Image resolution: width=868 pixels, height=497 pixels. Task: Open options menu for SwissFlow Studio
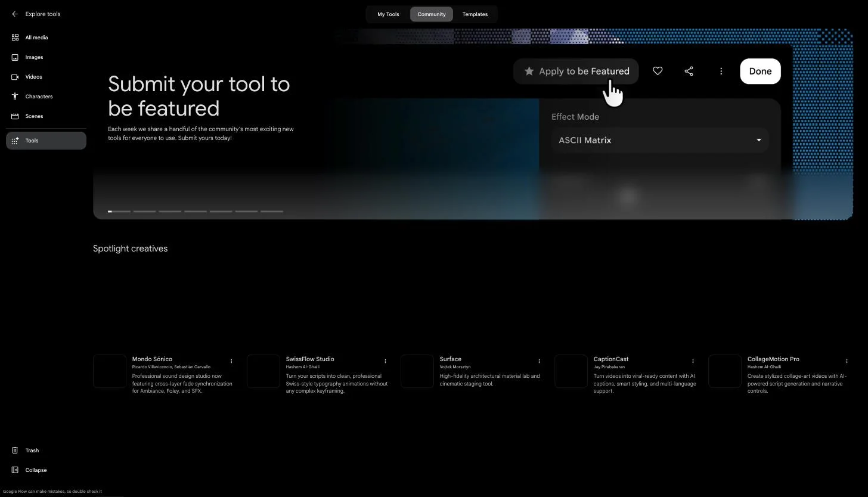pyautogui.click(x=385, y=361)
